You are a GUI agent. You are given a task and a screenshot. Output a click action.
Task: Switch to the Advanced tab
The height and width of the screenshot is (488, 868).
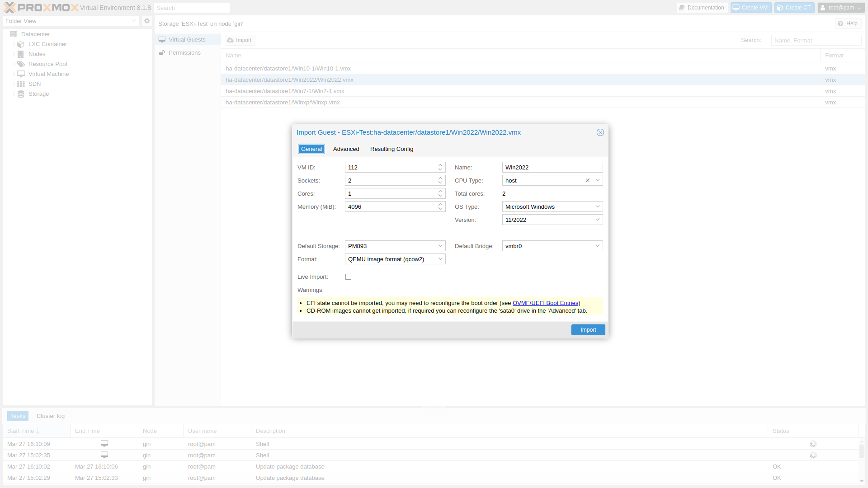point(346,149)
